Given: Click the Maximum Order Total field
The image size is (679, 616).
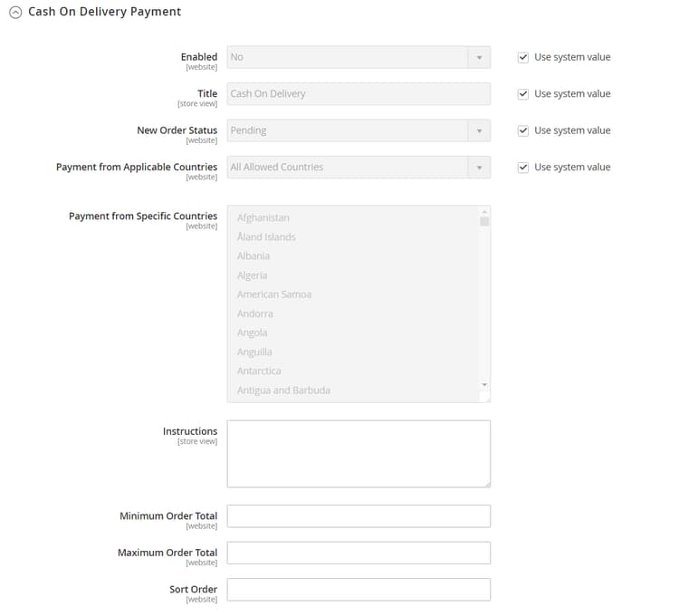Looking at the screenshot, I should tap(359, 553).
